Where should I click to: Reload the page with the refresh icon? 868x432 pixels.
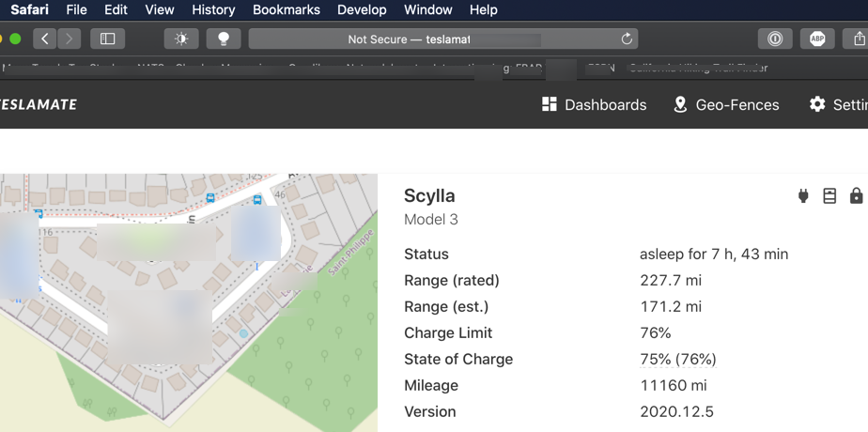tap(627, 39)
